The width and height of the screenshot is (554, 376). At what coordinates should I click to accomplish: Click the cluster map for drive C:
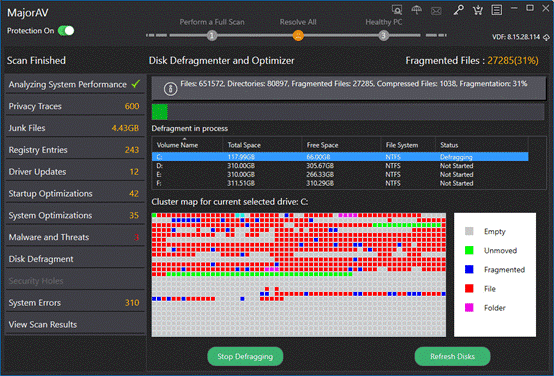pyautogui.click(x=299, y=275)
